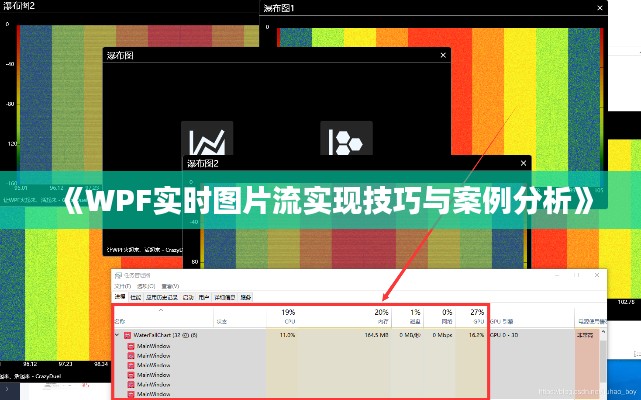Image resolution: width=641 pixels, height=400 pixels.
Task: Switch to the 应用历史记录 tab
Action: (162, 297)
